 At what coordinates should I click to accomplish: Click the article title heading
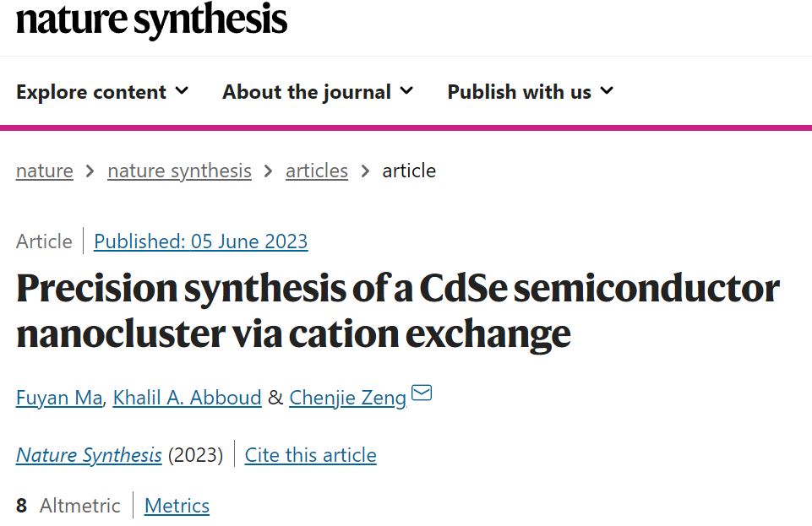pos(398,312)
